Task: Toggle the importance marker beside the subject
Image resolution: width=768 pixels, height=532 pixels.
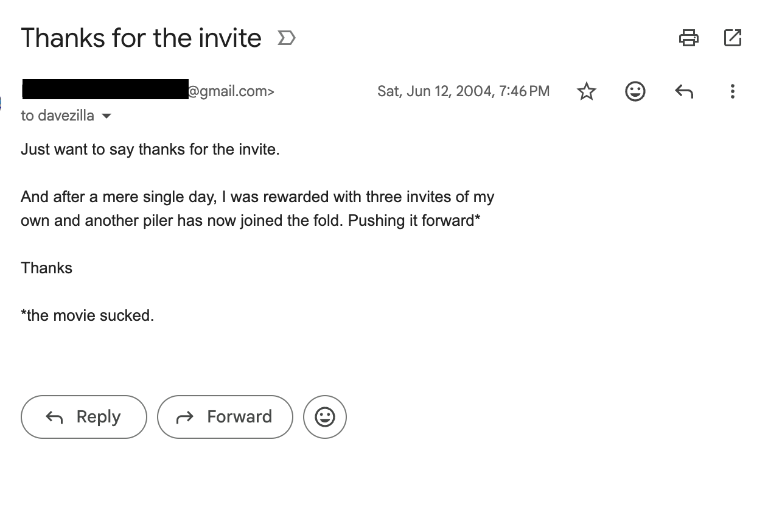Action: coord(286,38)
